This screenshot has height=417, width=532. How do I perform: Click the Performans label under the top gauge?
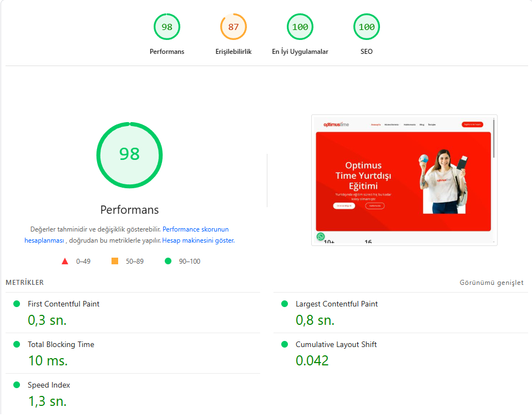click(167, 52)
